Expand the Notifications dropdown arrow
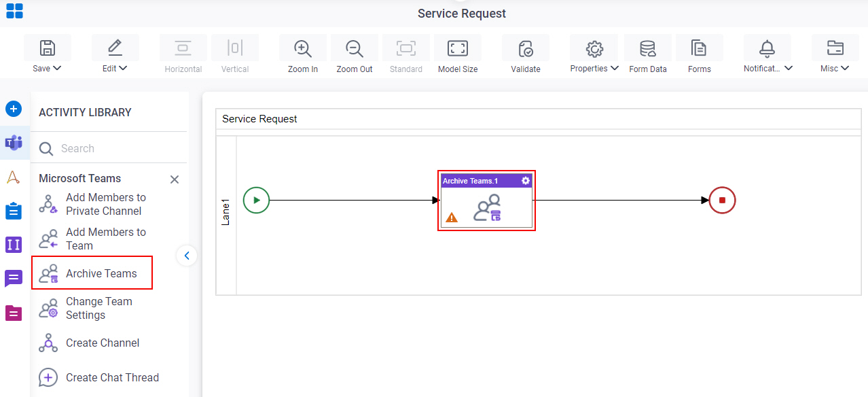The image size is (868, 397). [789, 68]
